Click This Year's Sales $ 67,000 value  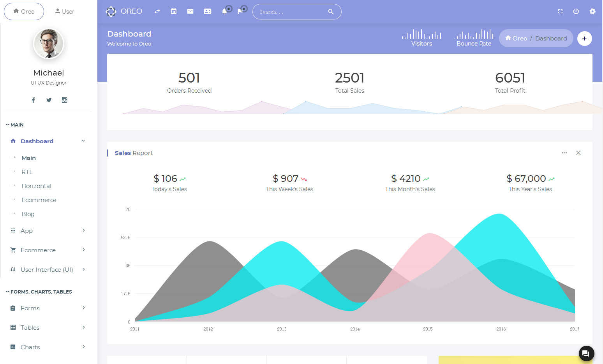[526, 179]
